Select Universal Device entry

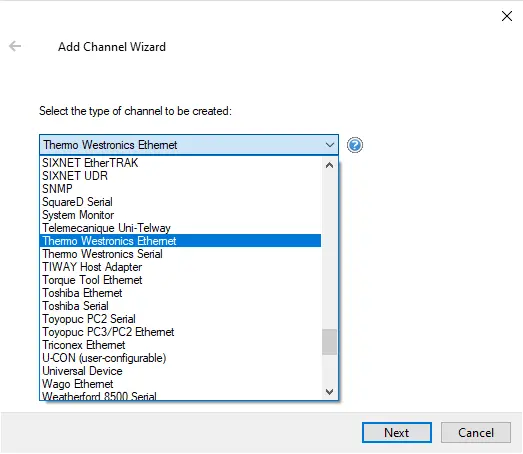tap(180, 371)
